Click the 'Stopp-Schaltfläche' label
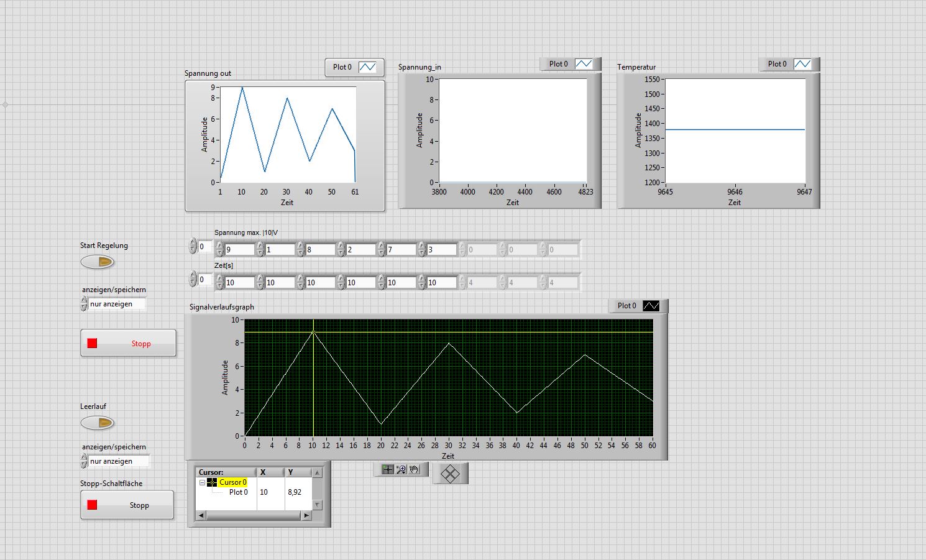The image size is (926, 560). pos(111,484)
